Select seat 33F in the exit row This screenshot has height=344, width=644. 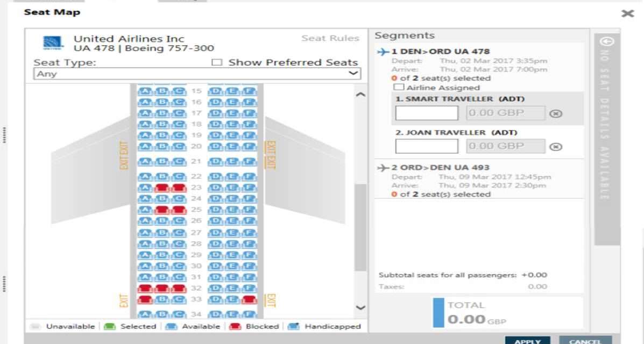coord(249,299)
